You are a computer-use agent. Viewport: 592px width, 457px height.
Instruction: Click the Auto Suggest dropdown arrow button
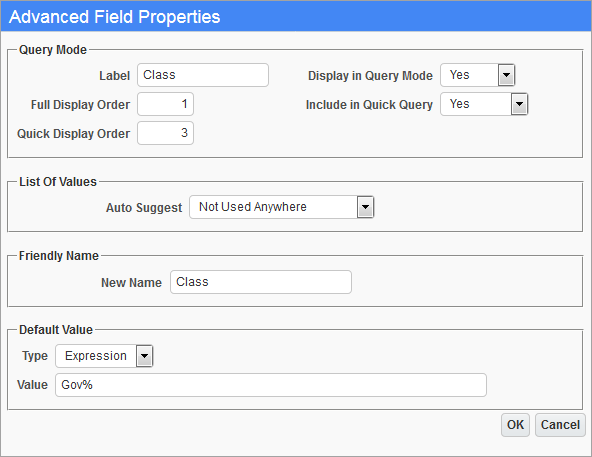[365, 207]
